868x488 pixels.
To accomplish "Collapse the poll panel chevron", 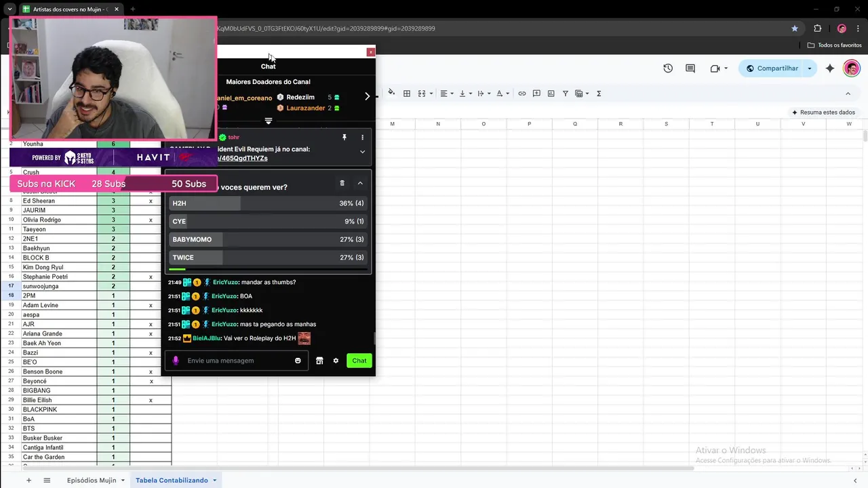I will click(360, 183).
